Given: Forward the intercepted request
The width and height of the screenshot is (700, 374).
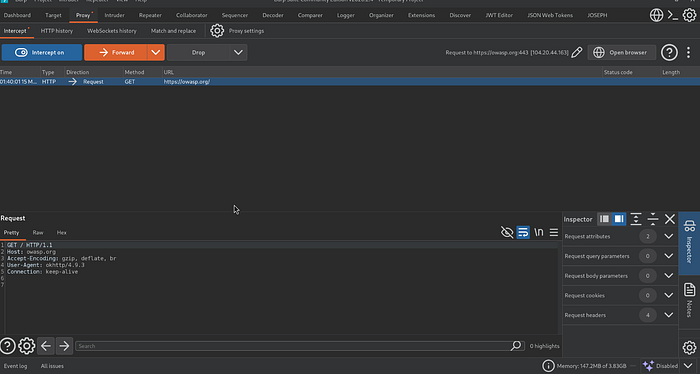Looking at the screenshot, I should [x=116, y=52].
